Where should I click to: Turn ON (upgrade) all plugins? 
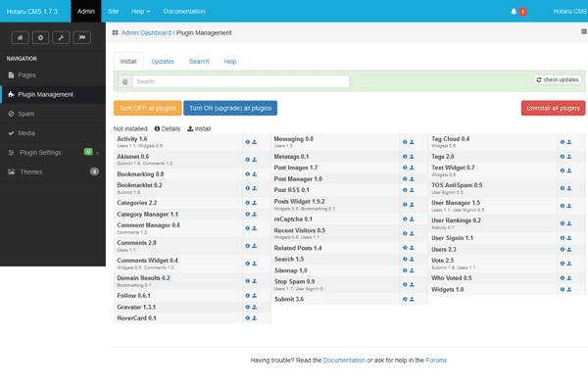tap(230, 107)
